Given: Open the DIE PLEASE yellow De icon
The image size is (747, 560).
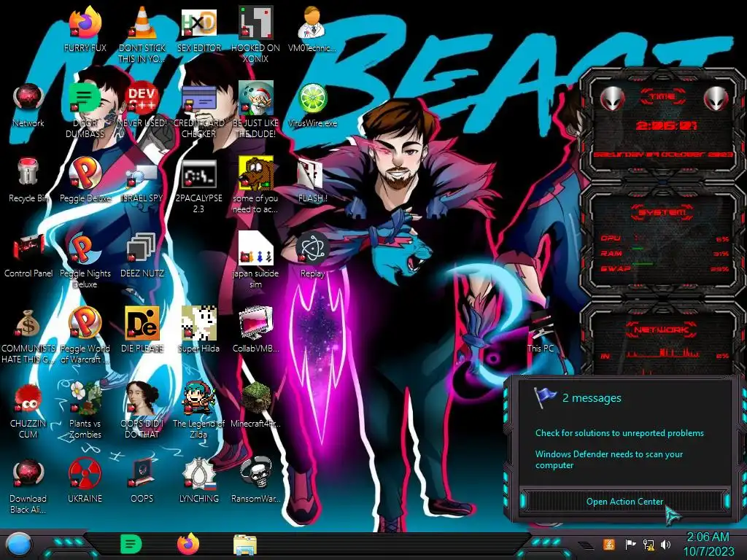Looking at the screenshot, I should [142, 323].
